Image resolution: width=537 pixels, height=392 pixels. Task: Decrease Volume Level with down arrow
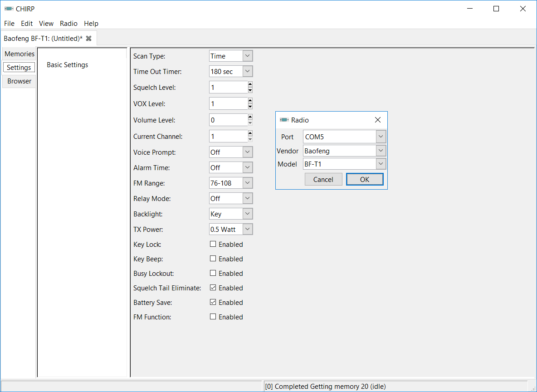click(250, 123)
